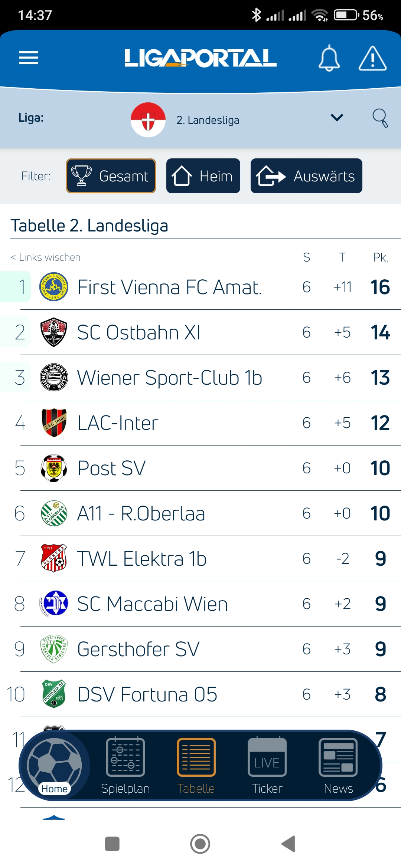401x868 pixels.
Task: Tap the Android back navigation button
Action: click(288, 844)
